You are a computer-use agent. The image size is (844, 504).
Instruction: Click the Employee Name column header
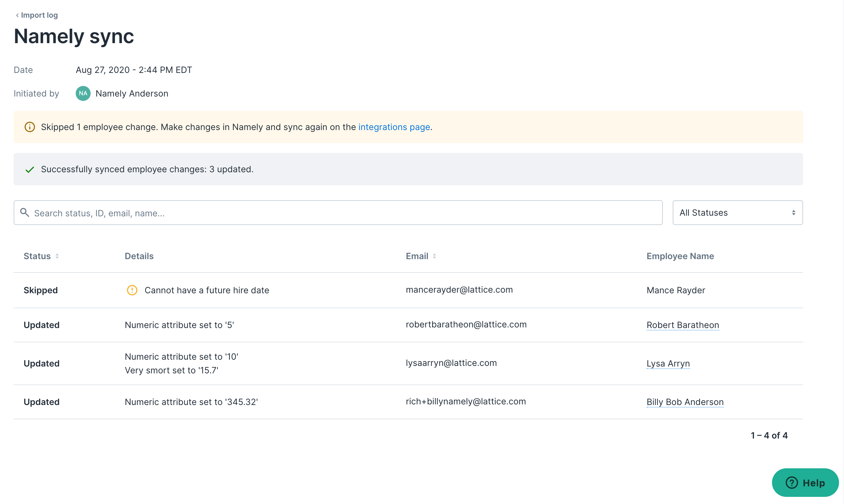coord(680,256)
